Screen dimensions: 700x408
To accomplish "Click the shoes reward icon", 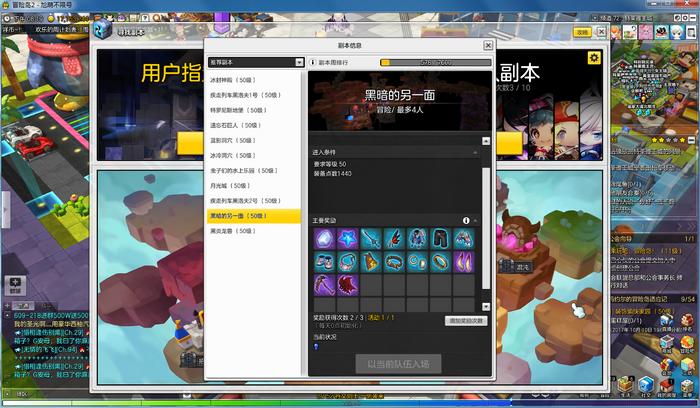I will [x=325, y=262].
